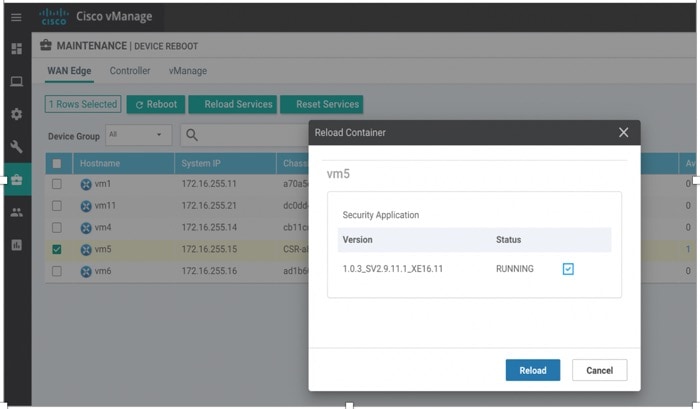This screenshot has height=409, width=700.
Task: Switch to the WAN Edge tab
Action: coord(69,71)
